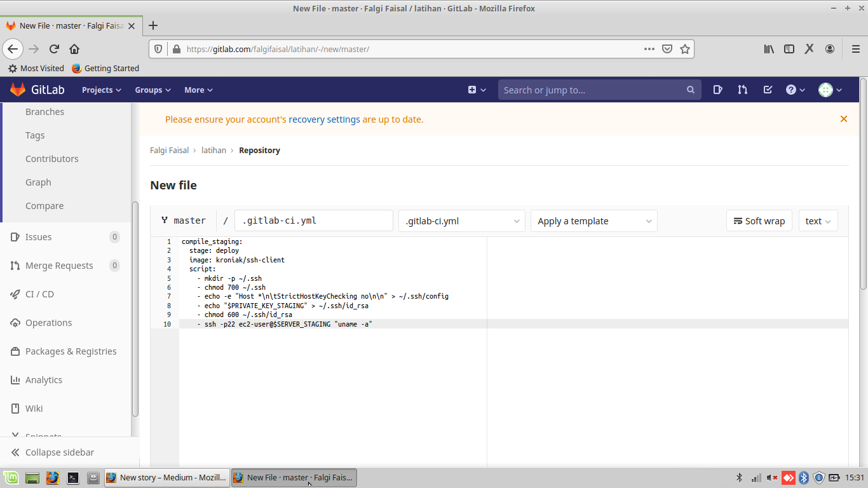Open the text syntax highlighting dropdown
The image size is (868, 488).
point(818,220)
